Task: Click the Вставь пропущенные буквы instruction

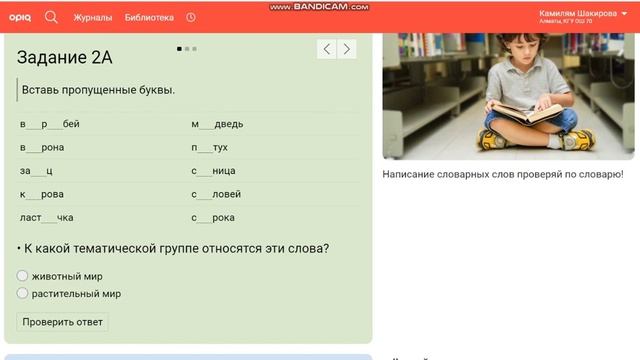Action: click(x=98, y=90)
